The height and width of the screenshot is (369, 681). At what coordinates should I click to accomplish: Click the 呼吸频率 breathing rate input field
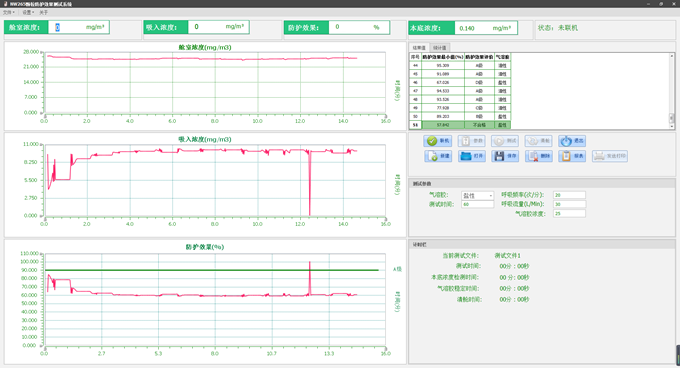[x=569, y=195]
